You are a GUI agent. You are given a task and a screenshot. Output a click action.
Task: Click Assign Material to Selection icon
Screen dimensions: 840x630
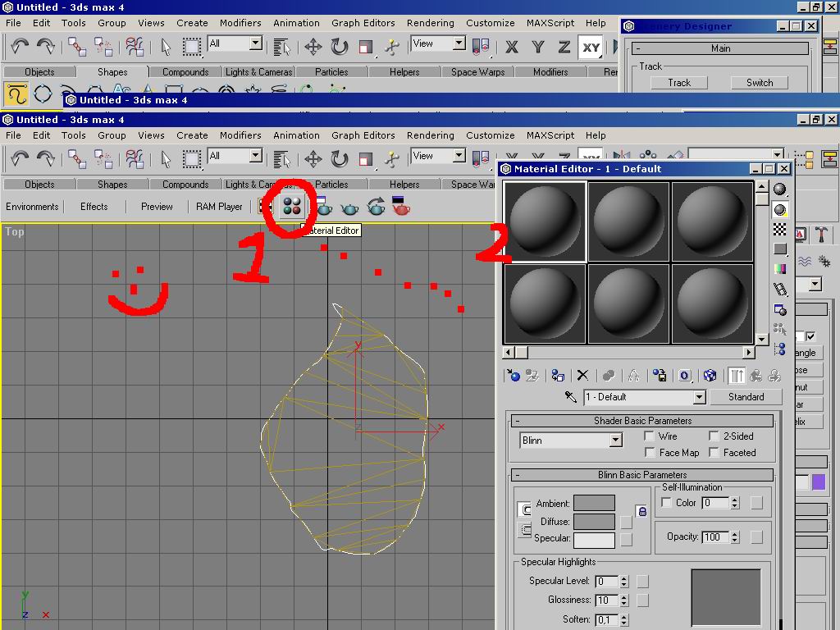click(x=558, y=376)
